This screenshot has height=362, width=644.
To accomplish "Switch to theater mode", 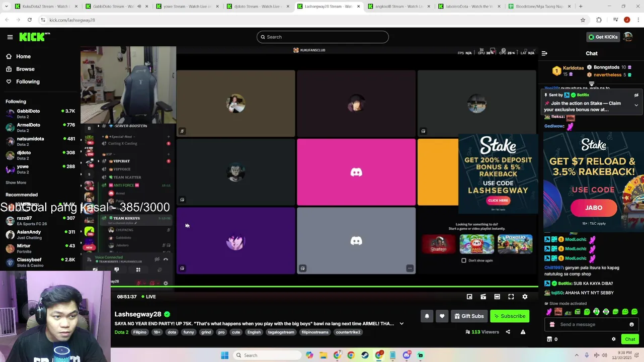I will 497,297.
